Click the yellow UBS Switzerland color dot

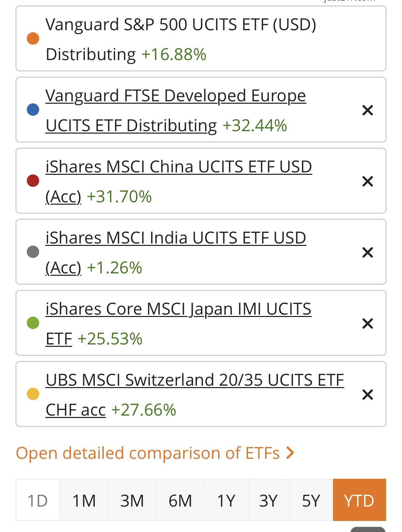[33, 394]
